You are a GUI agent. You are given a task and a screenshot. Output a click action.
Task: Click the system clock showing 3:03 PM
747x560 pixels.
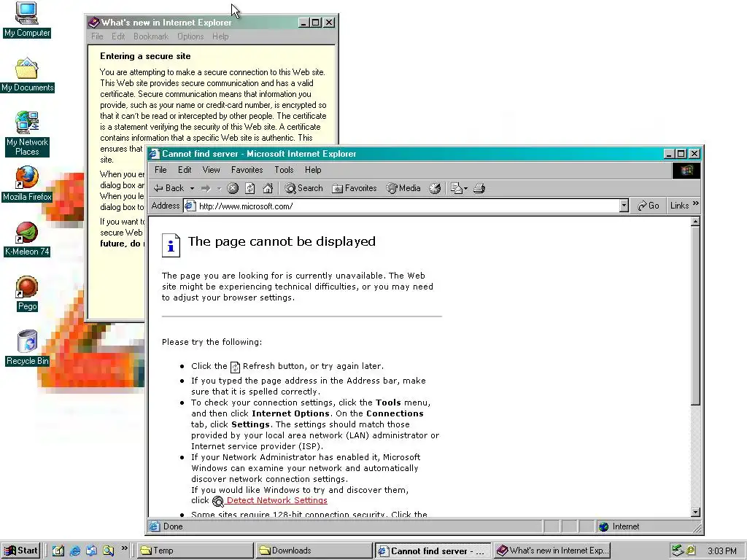click(x=722, y=551)
